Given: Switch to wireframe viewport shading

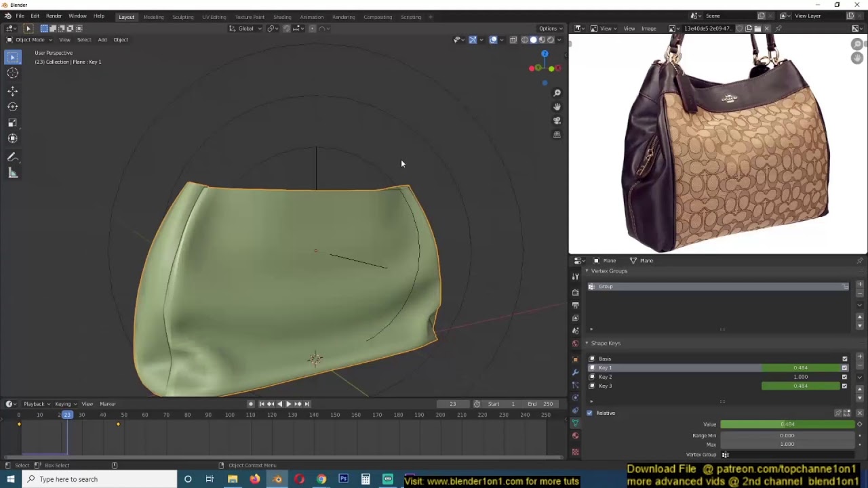Looking at the screenshot, I should [x=524, y=40].
